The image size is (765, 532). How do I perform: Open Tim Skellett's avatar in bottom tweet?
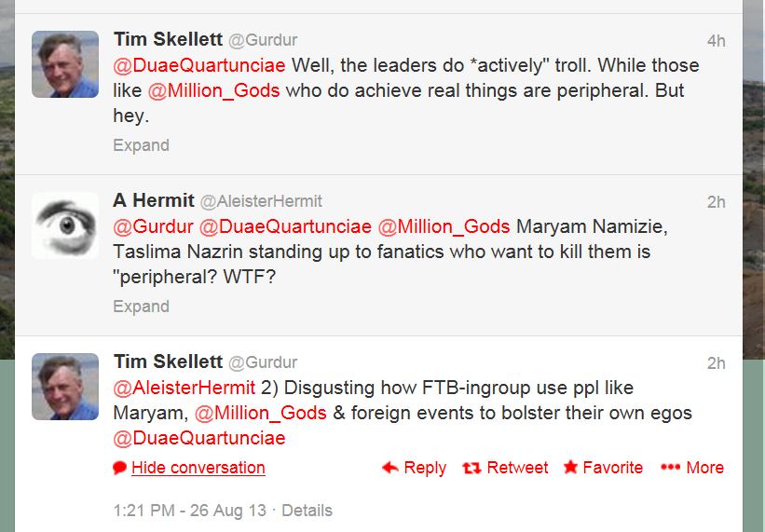[x=65, y=387]
